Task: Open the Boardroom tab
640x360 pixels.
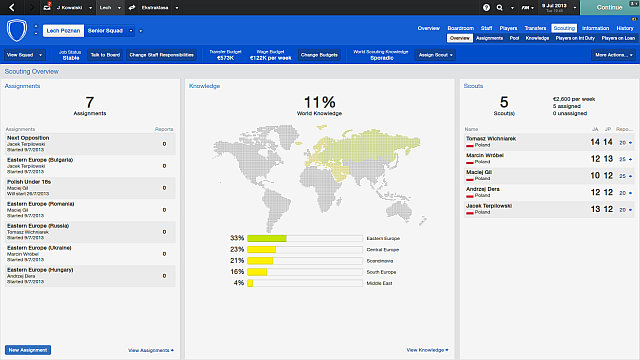Action: tap(460, 28)
